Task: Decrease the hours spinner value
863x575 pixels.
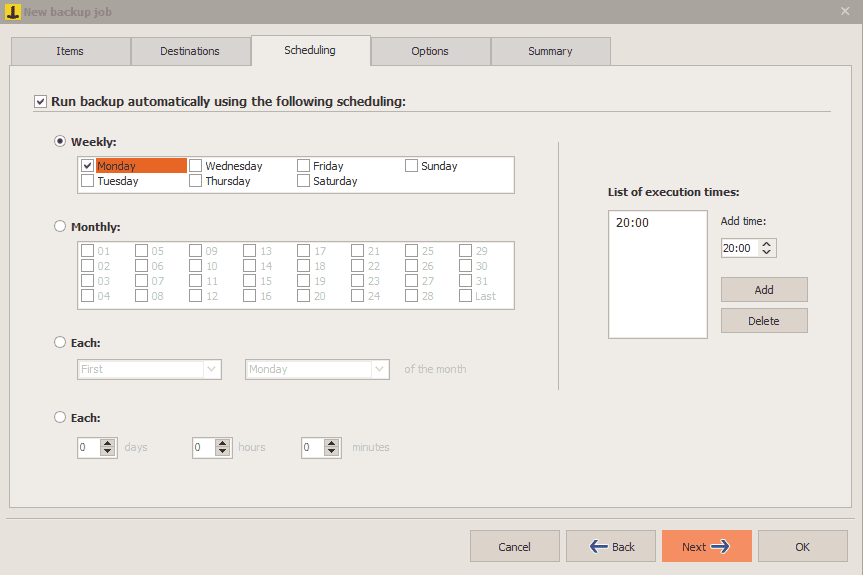Action: pyautogui.click(x=222, y=452)
